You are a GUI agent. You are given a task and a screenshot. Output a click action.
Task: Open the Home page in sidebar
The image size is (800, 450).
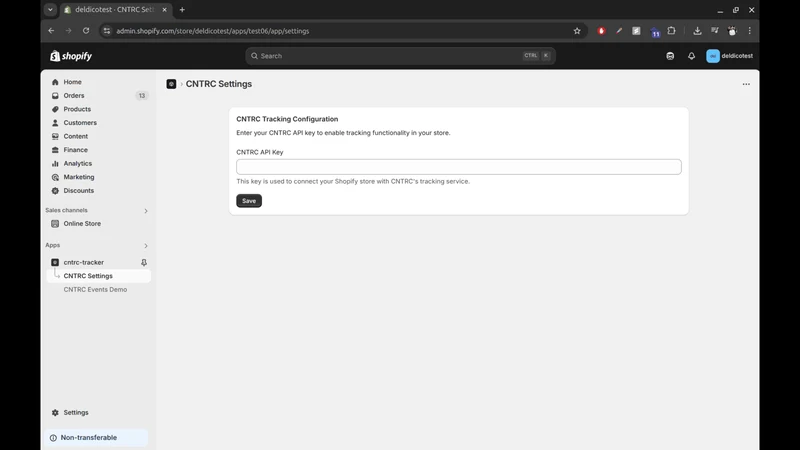point(72,82)
